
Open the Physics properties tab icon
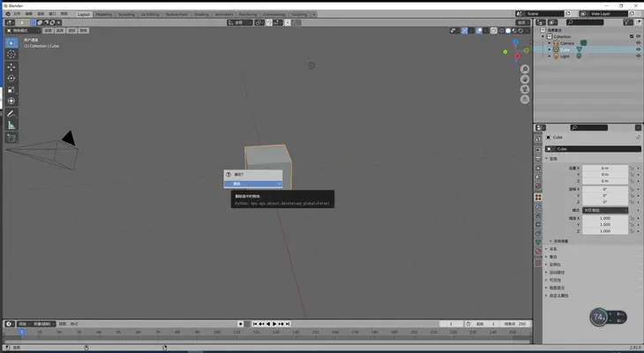pos(538,224)
